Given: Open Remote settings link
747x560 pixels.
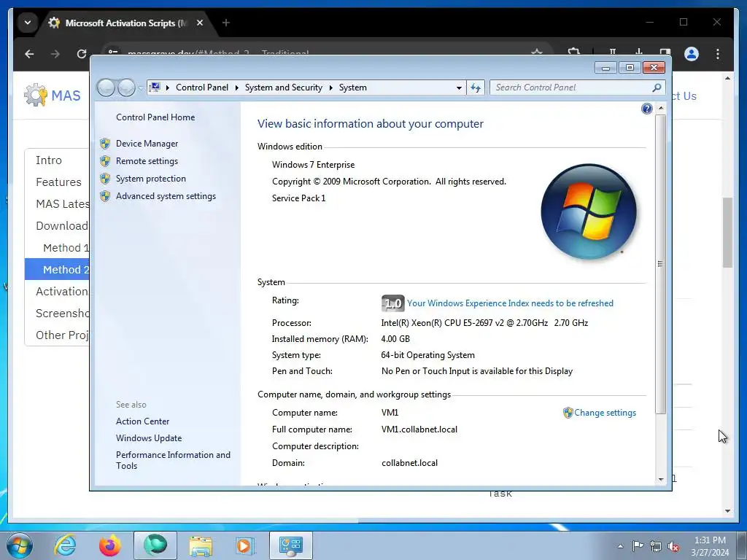Looking at the screenshot, I should click(147, 161).
